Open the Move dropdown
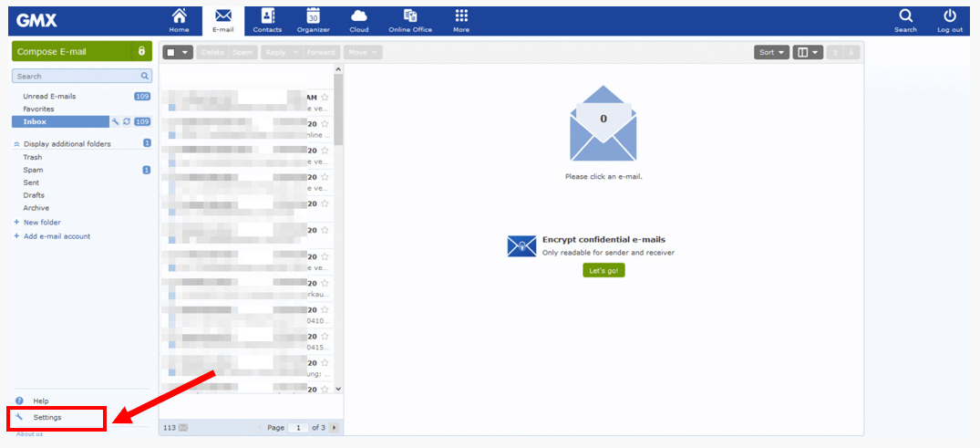The image size is (980, 448). tap(363, 53)
